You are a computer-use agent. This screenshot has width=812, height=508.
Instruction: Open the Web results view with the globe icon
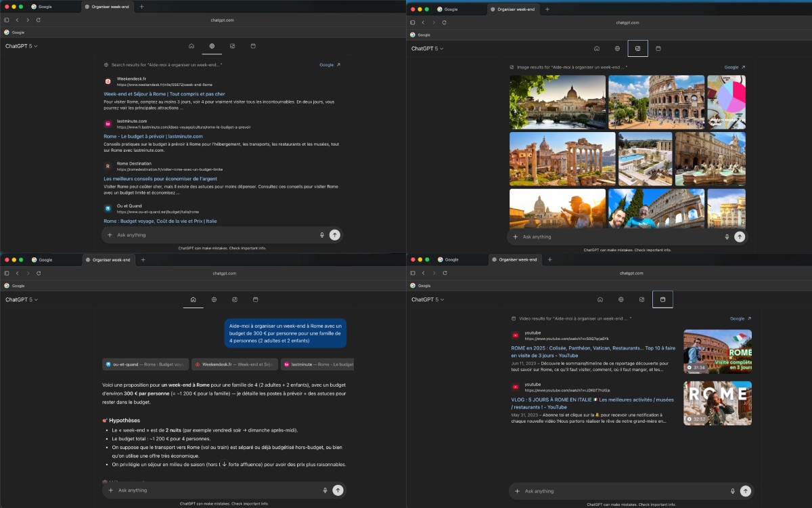pos(211,46)
